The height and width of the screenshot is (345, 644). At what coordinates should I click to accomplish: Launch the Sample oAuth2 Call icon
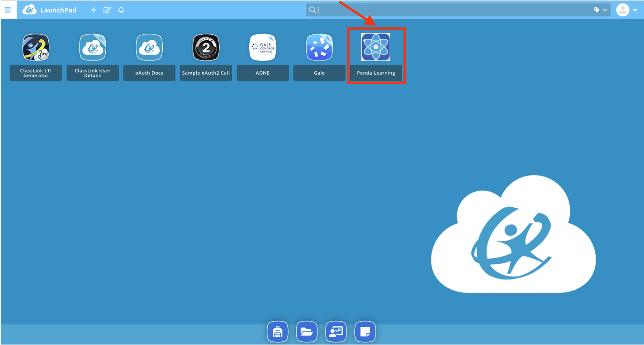tap(206, 48)
